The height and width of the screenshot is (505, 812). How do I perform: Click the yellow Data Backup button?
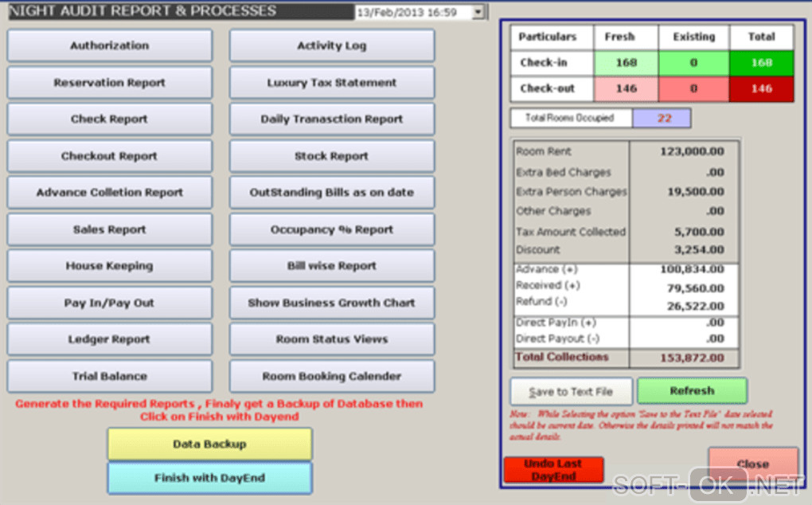pyautogui.click(x=209, y=444)
